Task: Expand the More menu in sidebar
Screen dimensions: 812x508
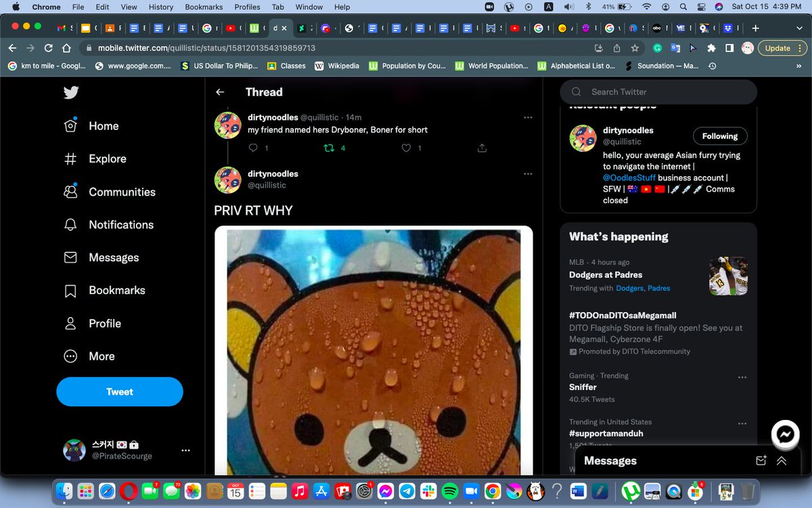Action: pyautogui.click(x=89, y=356)
